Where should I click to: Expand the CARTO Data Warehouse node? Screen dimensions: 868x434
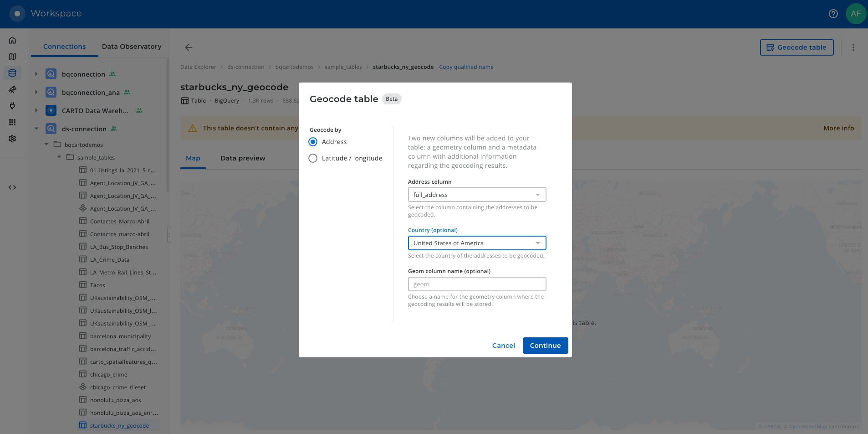tap(36, 110)
